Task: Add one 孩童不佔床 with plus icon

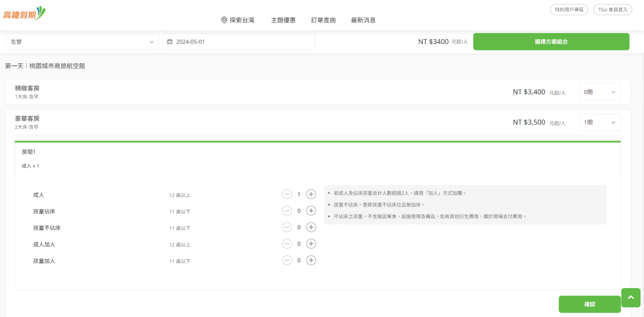Action: 311,227
